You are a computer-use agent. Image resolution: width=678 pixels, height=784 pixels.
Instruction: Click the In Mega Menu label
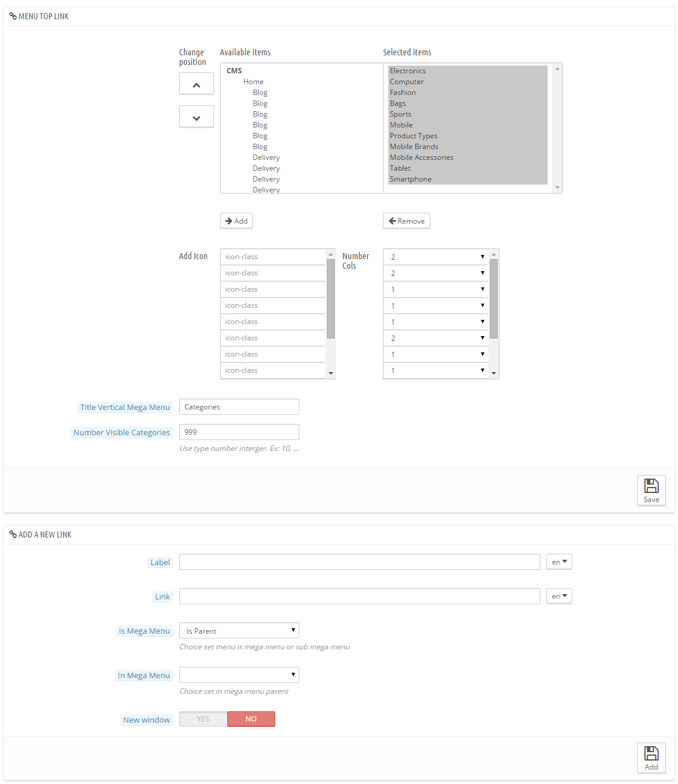(144, 675)
